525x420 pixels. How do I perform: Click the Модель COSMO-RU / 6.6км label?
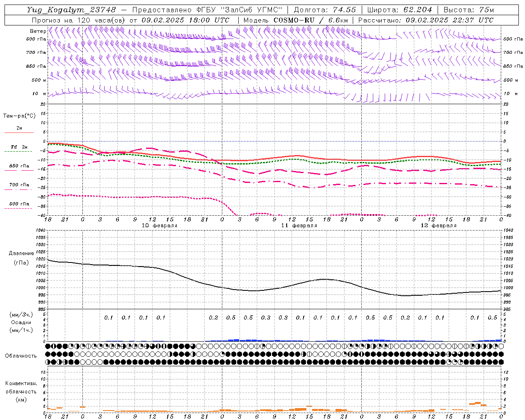[295, 20]
